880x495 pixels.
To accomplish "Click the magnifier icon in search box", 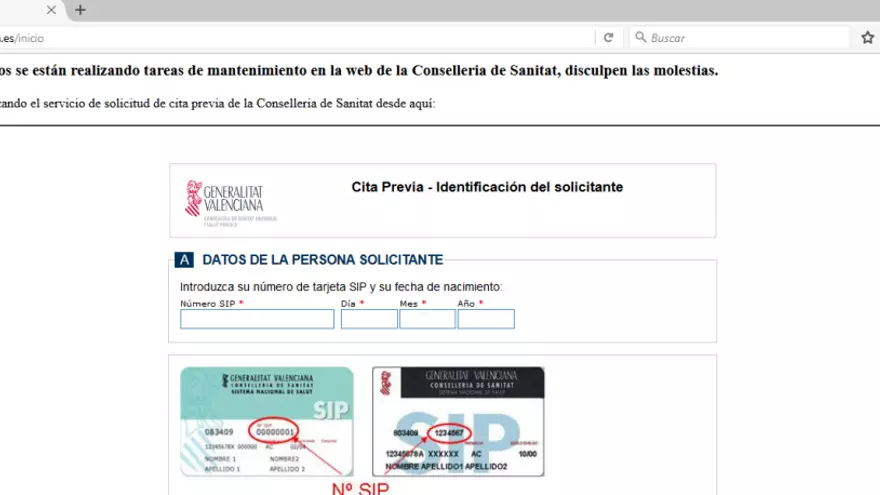I will tap(640, 38).
